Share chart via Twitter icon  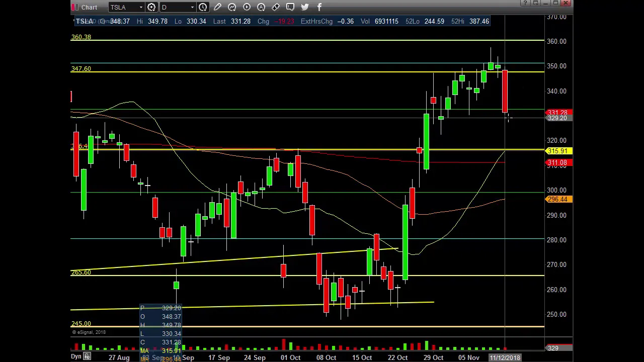point(305,7)
